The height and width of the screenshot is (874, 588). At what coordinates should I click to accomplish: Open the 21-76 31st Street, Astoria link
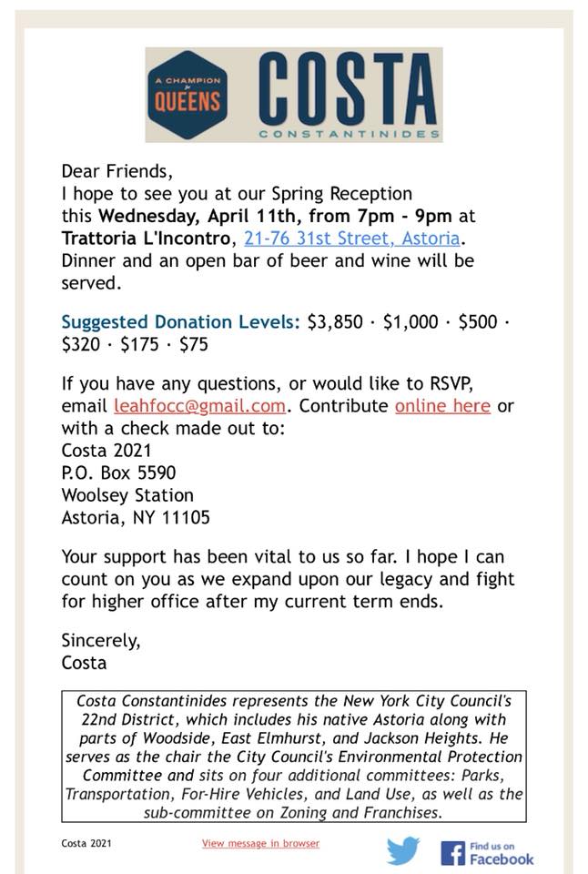(351, 239)
